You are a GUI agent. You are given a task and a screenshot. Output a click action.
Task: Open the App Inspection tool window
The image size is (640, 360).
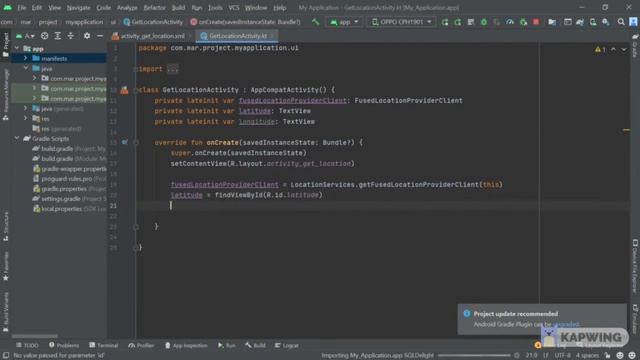pos(186,345)
